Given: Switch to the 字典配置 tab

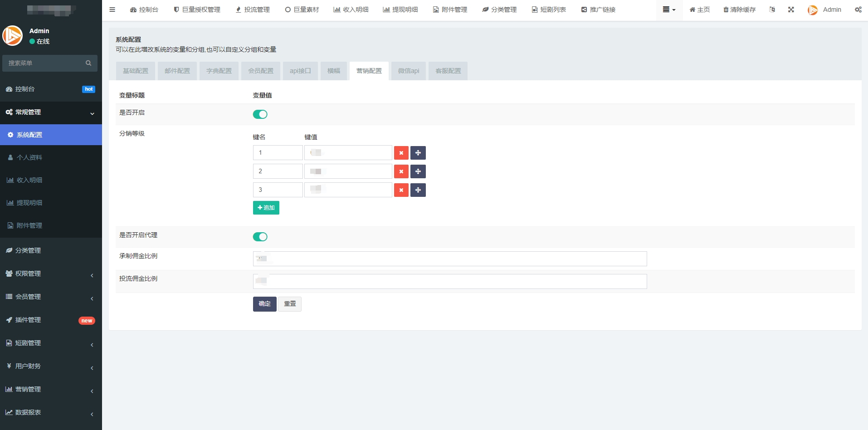Looking at the screenshot, I should [x=219, y=71].
